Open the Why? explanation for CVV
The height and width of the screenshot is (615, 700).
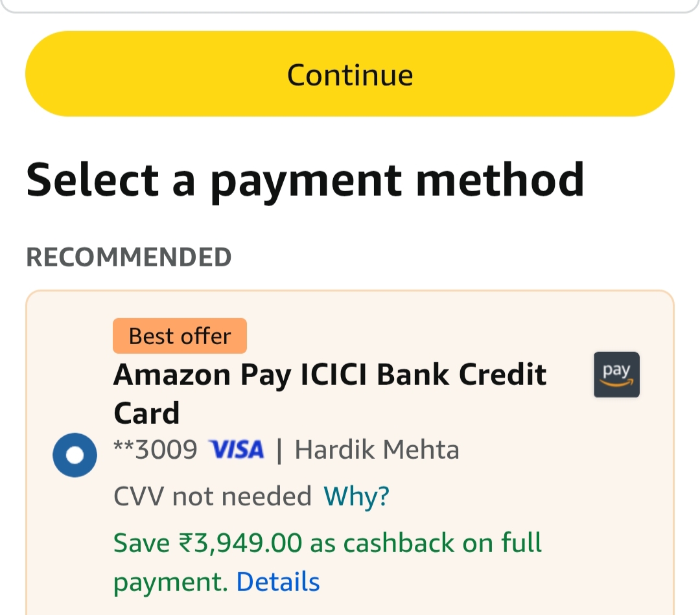356,496
